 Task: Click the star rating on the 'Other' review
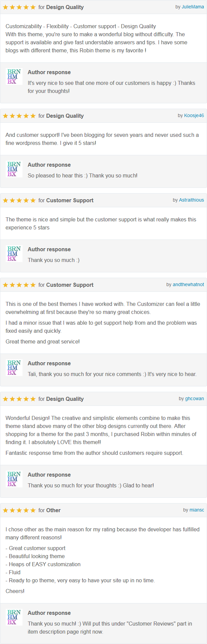[19, 510]
